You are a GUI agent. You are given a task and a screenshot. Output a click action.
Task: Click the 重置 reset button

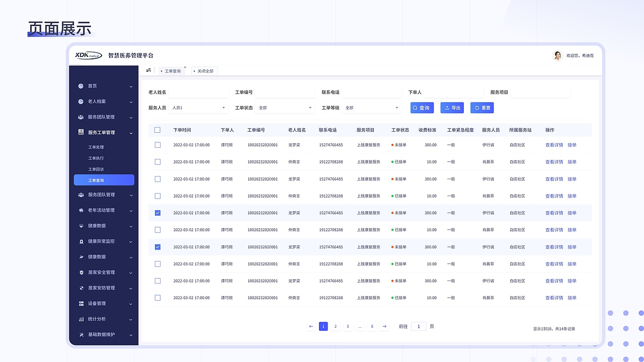point(482,108)
